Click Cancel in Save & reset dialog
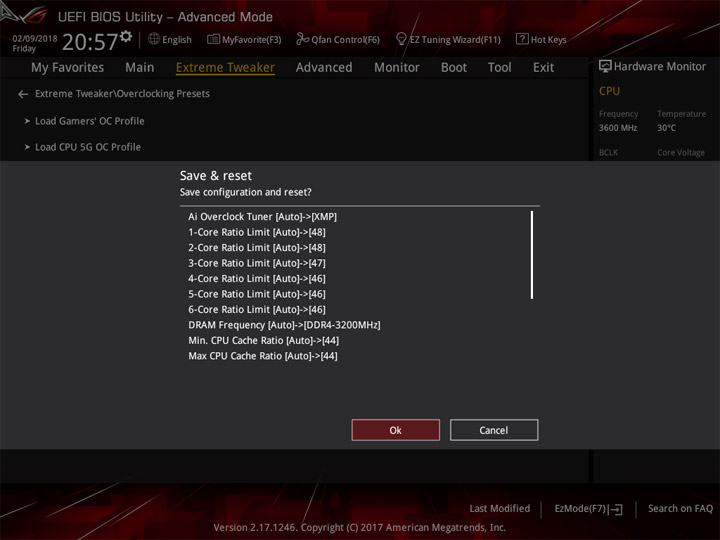Image resolution: width=720 pixels, height=540 pixels. (494, 430)
